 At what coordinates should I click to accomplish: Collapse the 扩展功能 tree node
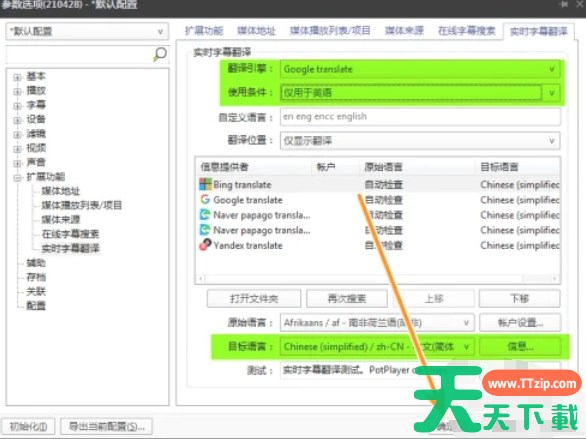[x=17, y=178]
